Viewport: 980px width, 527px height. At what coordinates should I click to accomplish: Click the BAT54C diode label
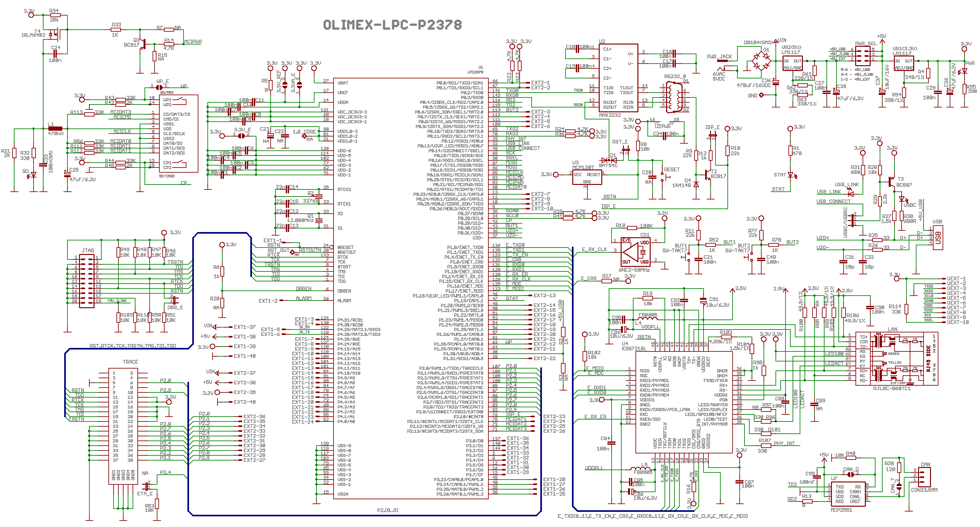(x=608, y=165)
